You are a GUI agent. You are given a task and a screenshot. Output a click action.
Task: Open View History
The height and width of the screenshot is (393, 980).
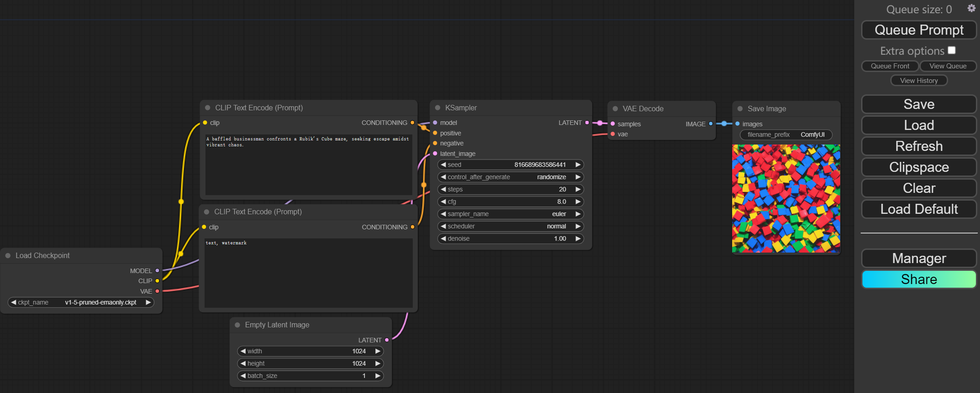tap(919, 81)
